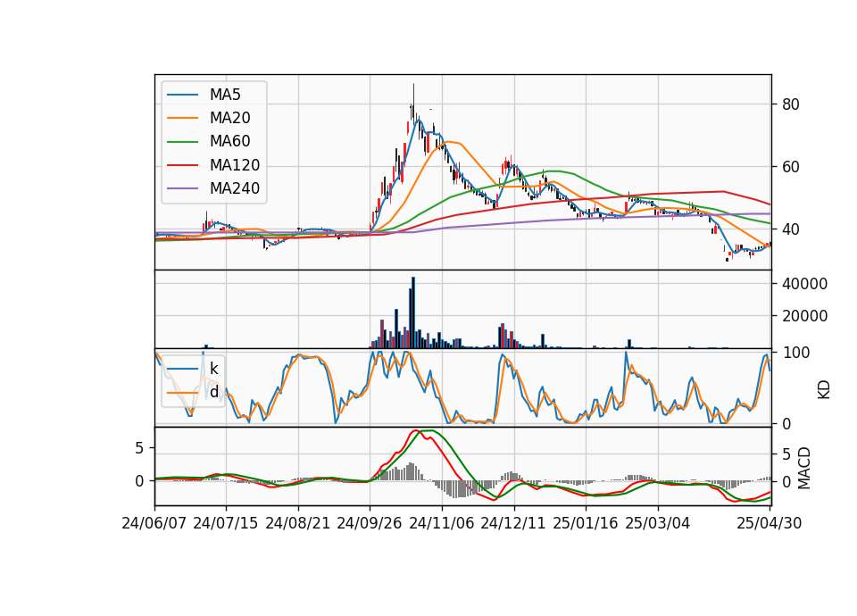Click the MACD line peak in bottom panel
Screen dimensions: 857x616
(417, 430)
